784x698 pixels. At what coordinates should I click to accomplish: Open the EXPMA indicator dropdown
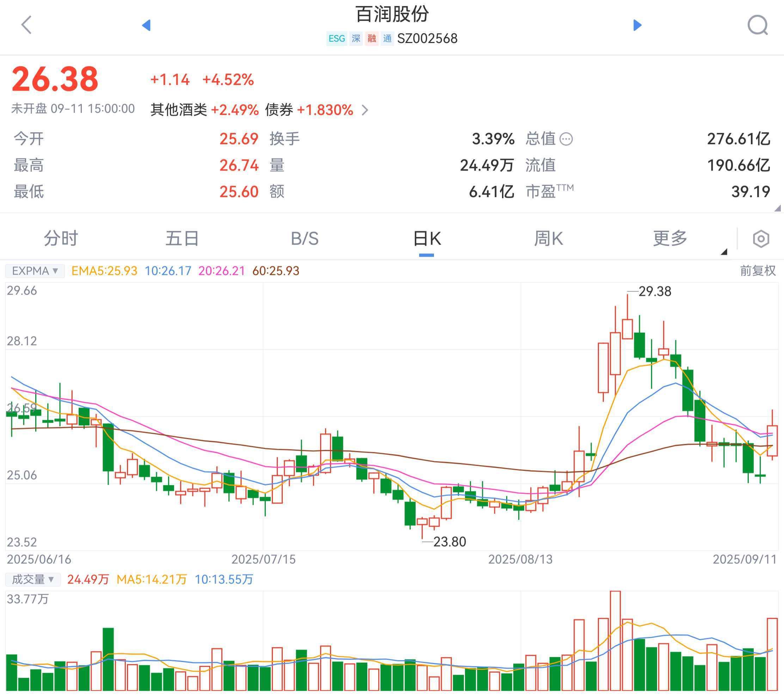pyautogui.click(x=35, y=271)
